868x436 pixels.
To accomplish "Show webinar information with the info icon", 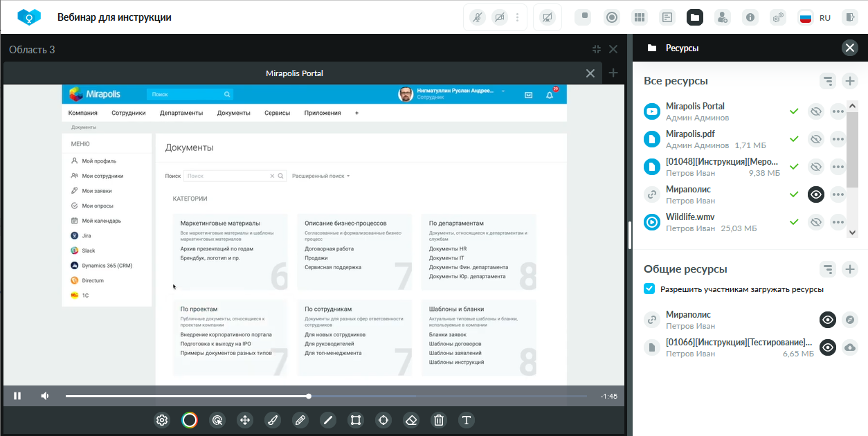I will (x=750, y=17).
